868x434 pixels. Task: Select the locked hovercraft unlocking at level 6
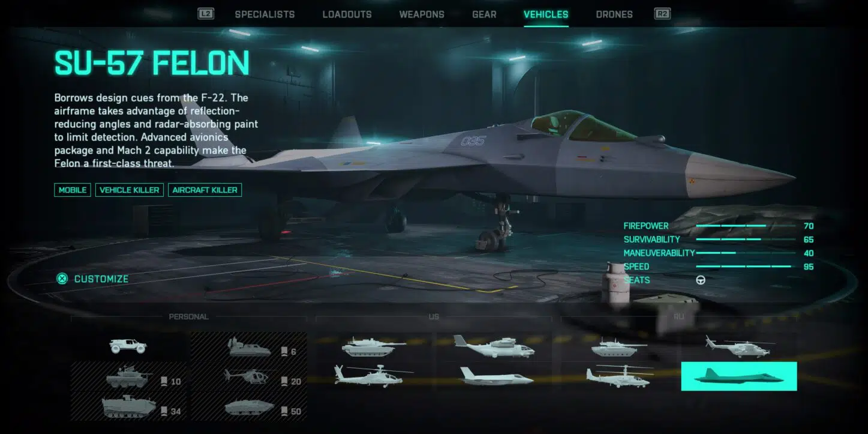(249, 346)
